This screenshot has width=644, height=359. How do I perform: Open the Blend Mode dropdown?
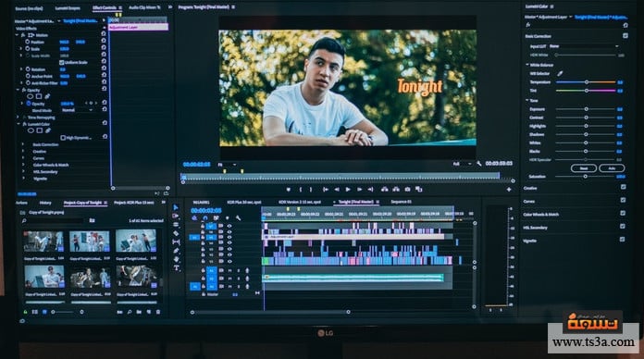click(77, 110)
